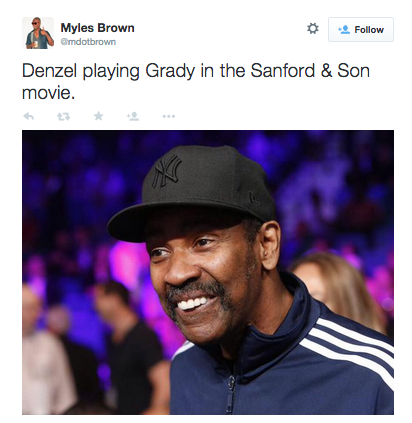Click the add-user icon below the tweet text

(x=133, y=116)
